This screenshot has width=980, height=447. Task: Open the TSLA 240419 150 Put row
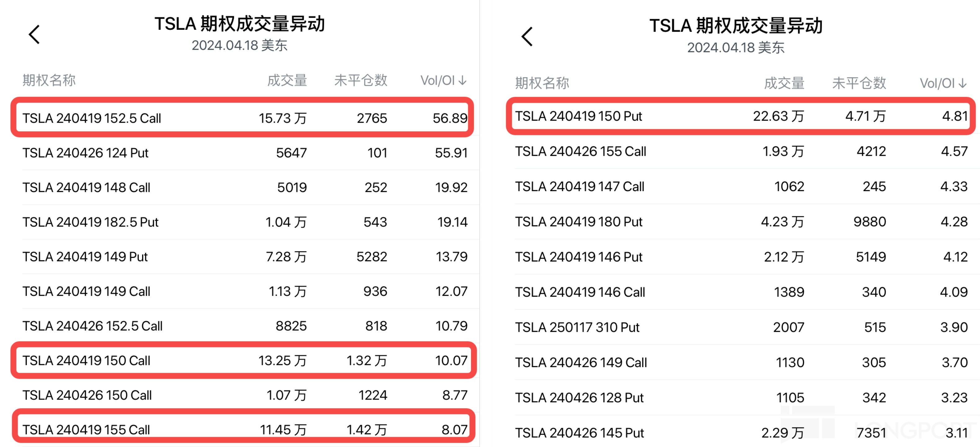pyautogui.click(x=578, y=116)
